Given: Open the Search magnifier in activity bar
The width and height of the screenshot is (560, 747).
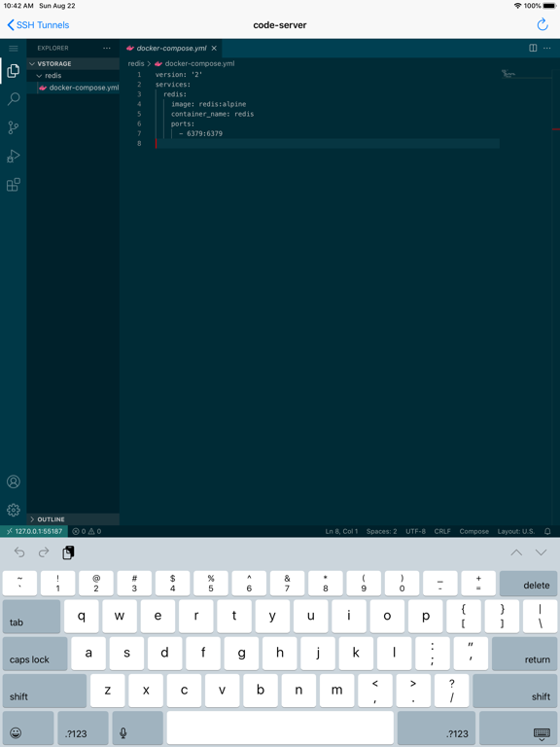Looking at the screenshot, I should (14, 99).
